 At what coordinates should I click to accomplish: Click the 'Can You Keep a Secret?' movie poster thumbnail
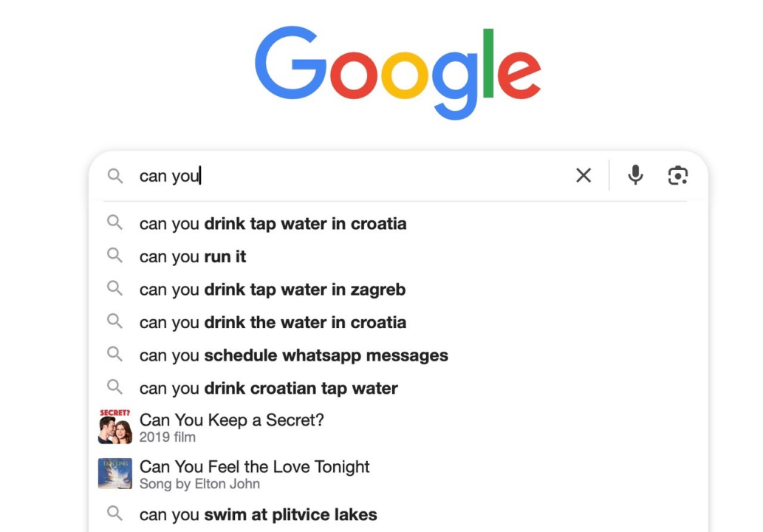coord(114,426)
